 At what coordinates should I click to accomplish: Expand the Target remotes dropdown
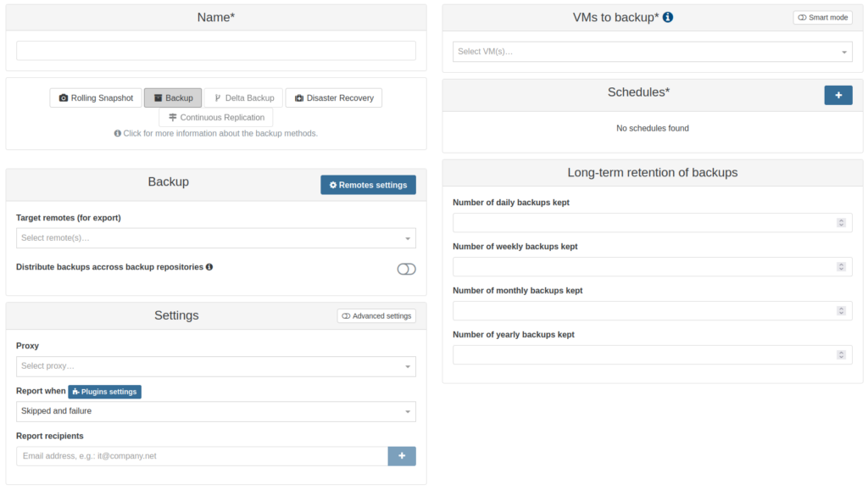click(x=215, y=238)
